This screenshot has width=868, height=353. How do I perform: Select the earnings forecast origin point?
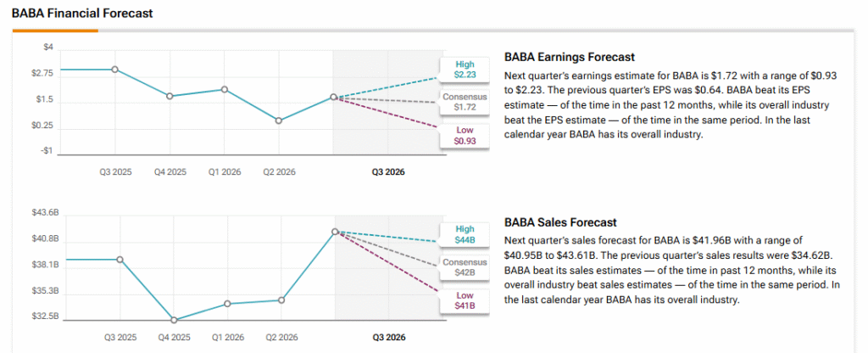coord(334,98)
